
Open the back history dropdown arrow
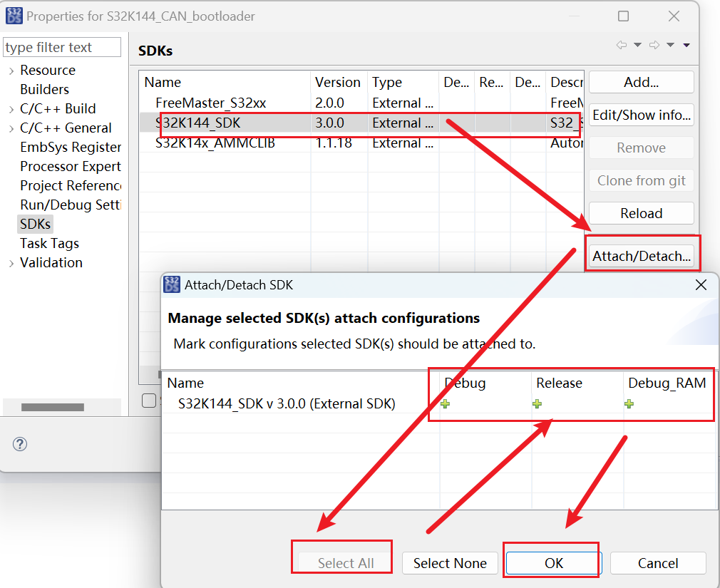pyautogui.click(x=637, y=44)
